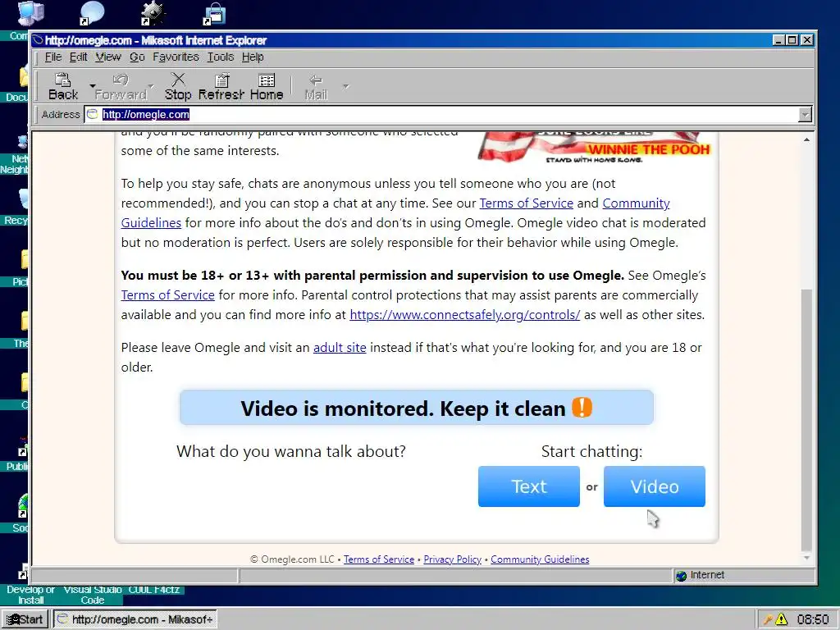Open the Tools menu
This screenshot has width=840, height=630.
pos(221,57)
